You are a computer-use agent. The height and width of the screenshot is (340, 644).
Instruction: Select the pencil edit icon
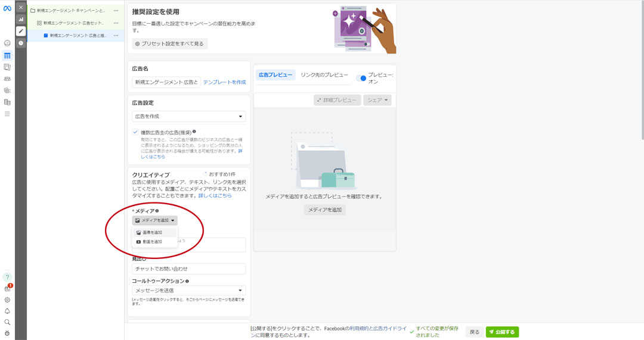(21, 31)
